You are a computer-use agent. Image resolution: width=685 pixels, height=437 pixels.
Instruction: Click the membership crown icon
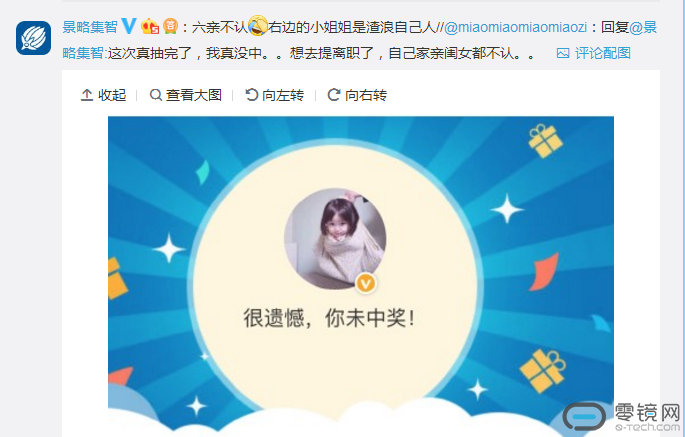point(150,27)
